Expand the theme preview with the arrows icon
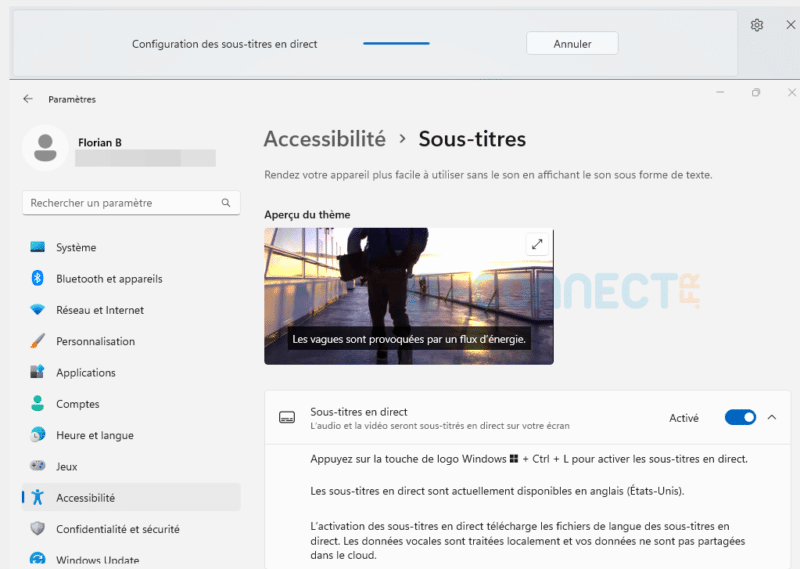This screenshot has height=569, width=800. (x=537, y=244)
